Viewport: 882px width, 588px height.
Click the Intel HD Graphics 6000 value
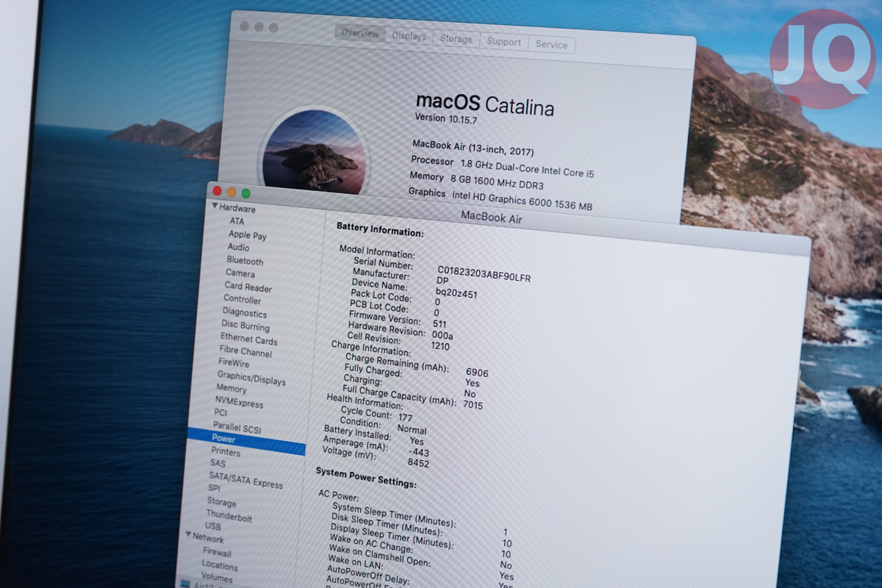click(x=521, y=202)
